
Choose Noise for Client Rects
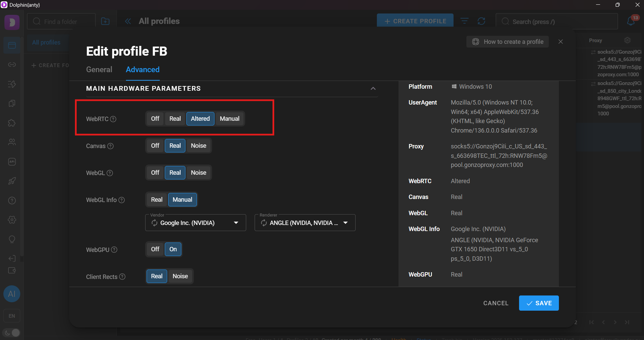pos(180,276)
